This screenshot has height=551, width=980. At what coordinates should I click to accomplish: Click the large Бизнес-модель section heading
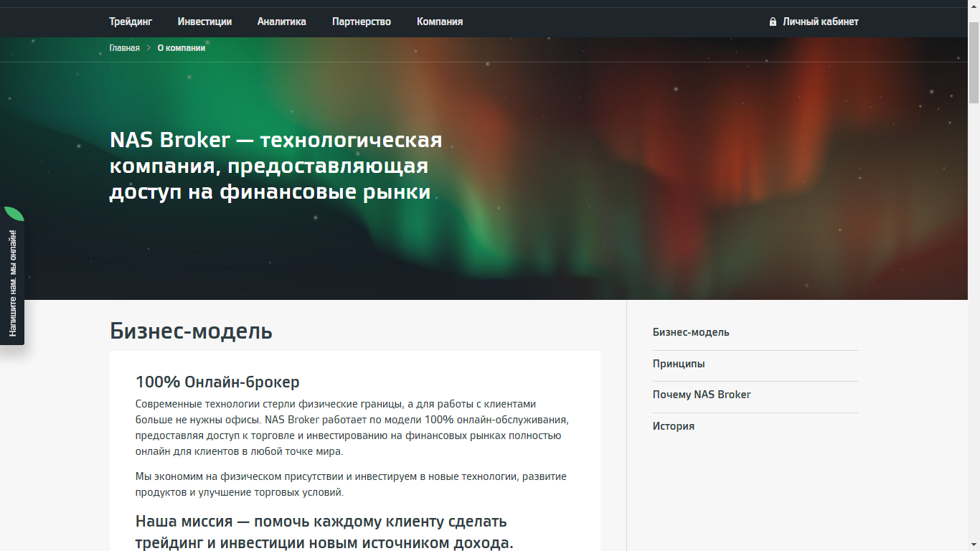coord(191,331)
